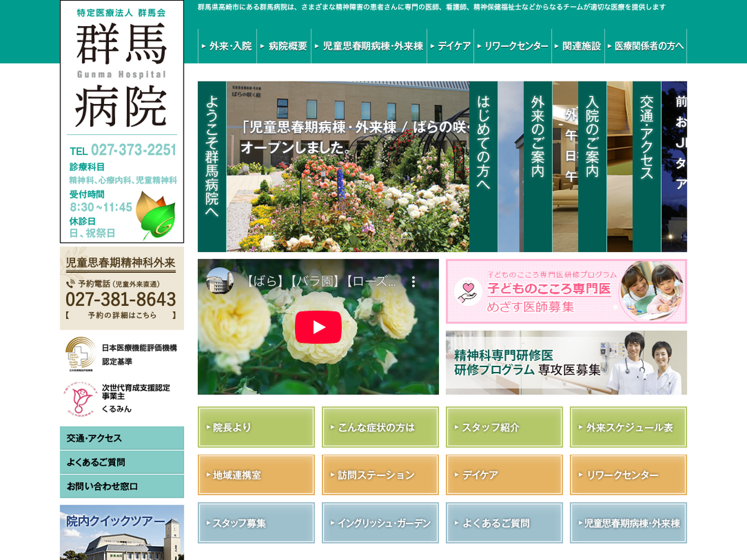The height and width of the screenshot is (560, 747).
Task: Click the green leaf hospital logo
Action: (x=155, y=215)
